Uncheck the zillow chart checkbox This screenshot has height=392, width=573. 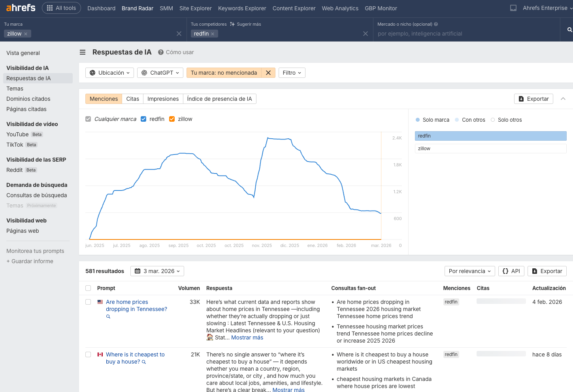coord(172,119)
